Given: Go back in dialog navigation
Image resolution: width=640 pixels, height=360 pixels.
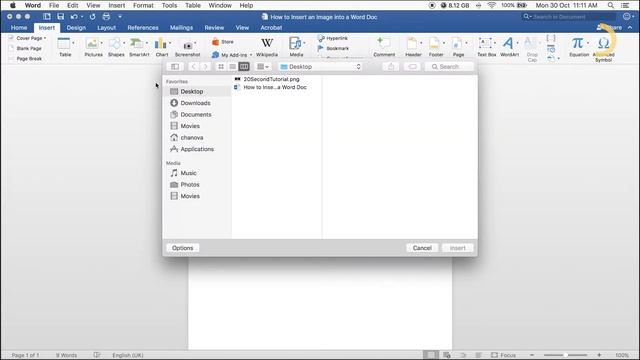Looking at the screenshot, I should (193, 67).
